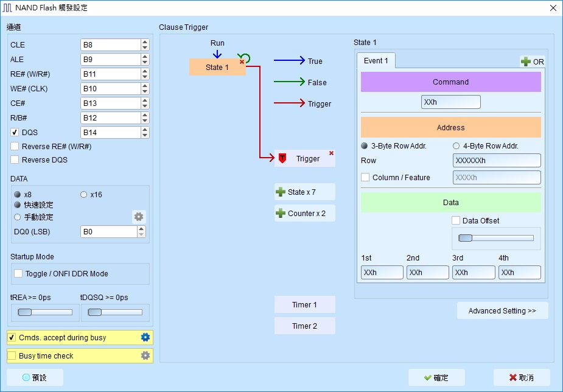Click the red T trigger shield icon
The width and height of the screenshot is (563, 392).
[282, 158]
